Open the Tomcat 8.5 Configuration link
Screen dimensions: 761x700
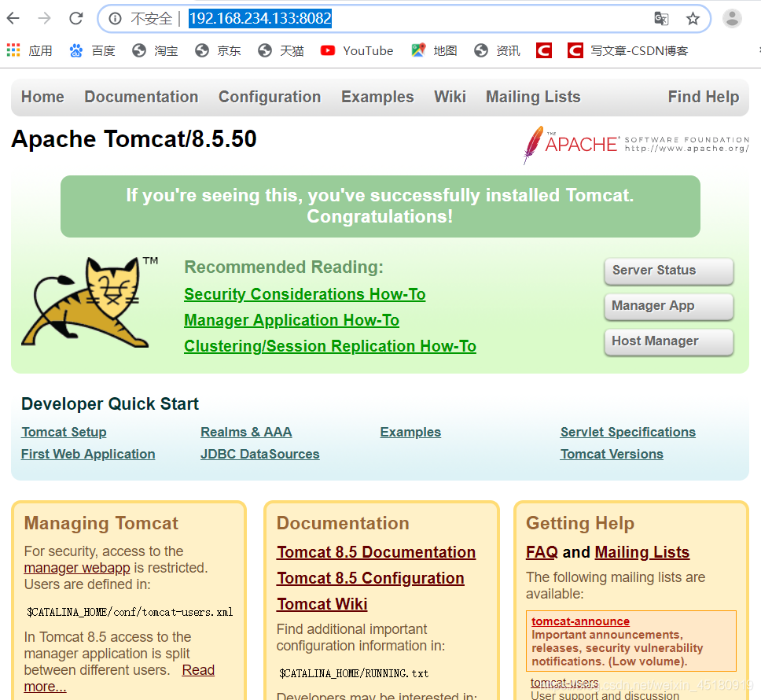pyautogui.click(x=370, y=578)
